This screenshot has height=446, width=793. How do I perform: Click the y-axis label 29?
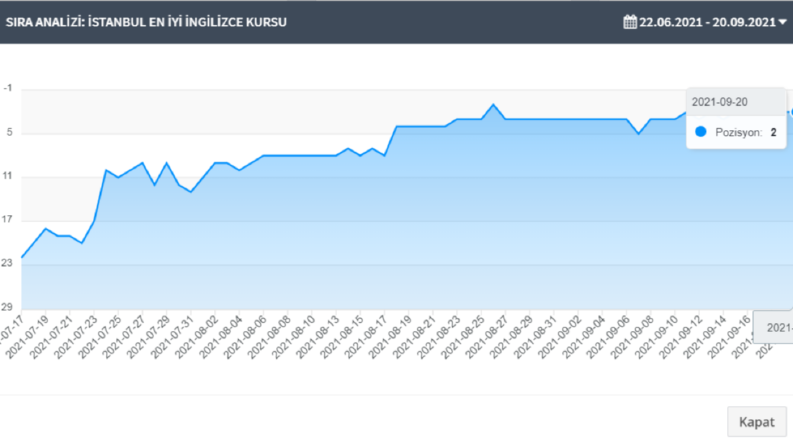[7, 306]
